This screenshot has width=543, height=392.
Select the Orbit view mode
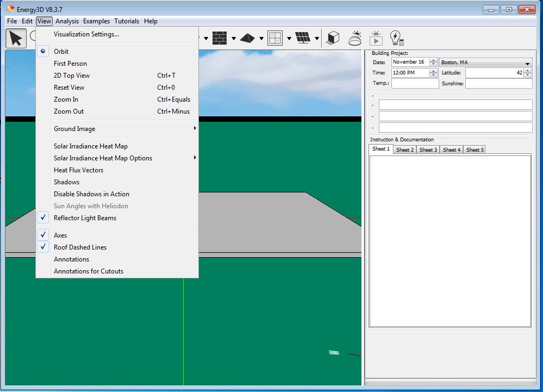tap(61, 51)
